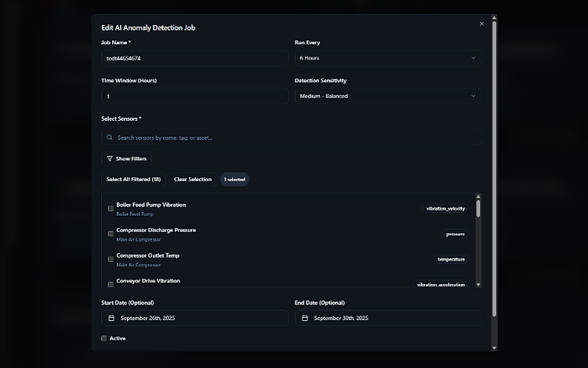Check the Compressor Discharge Pressure sensor
The height and width of the screenshot is (368, 588).
point(111,234)
